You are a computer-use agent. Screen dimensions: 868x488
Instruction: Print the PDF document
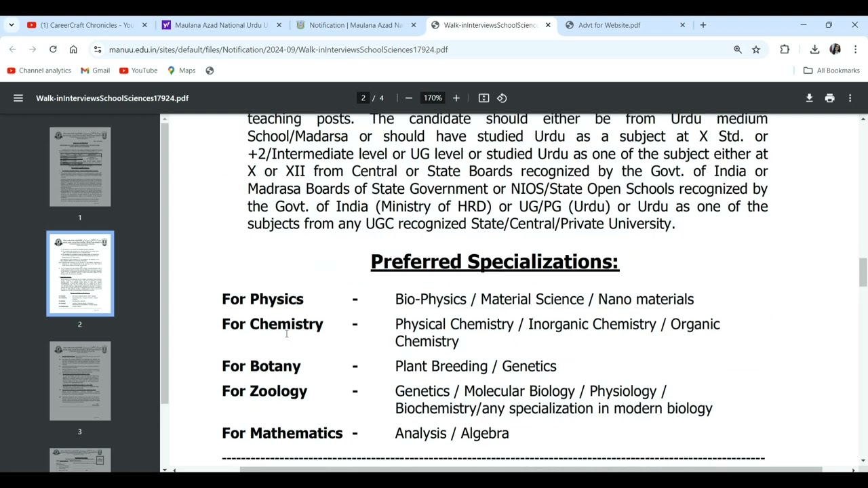[829, 98]
